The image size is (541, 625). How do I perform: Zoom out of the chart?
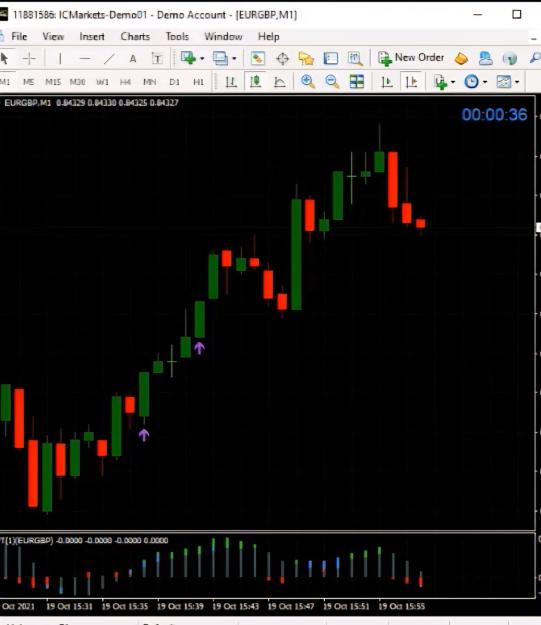pos(332,82)
